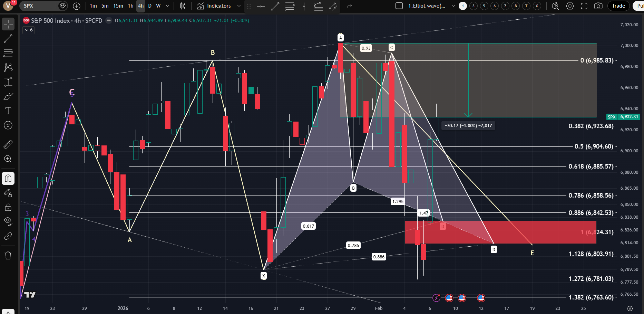Click the ruler measure tool
Image resolution: width=644 pixels, height=314 pixels.
pyautogui.click(x=8, y=144)
